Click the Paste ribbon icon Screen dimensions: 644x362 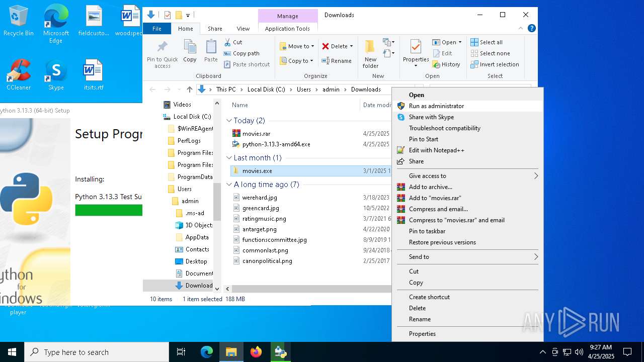point(211,47)
